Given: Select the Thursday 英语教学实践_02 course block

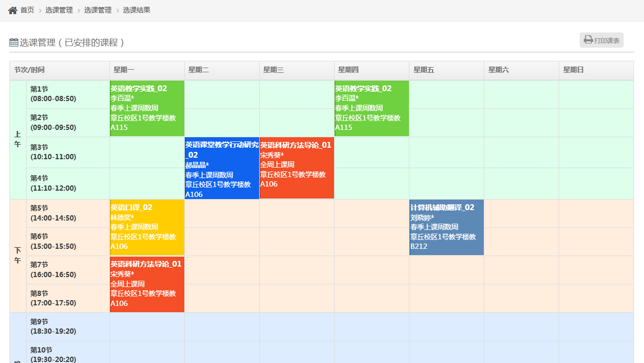Looking at the screenshot, I should [x=371, y=108].
